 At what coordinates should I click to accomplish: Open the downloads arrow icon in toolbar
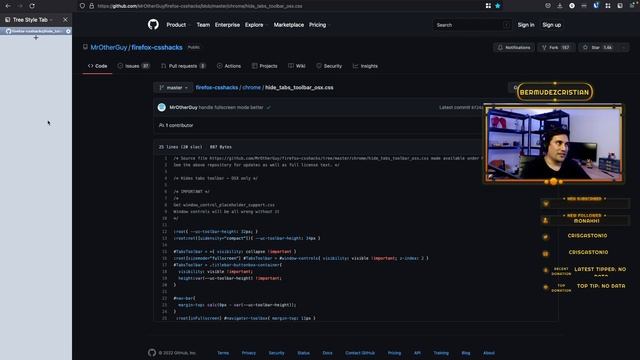560,6
